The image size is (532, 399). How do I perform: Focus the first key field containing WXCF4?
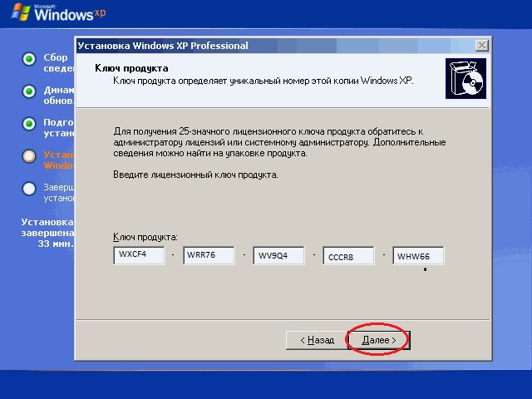139,255
